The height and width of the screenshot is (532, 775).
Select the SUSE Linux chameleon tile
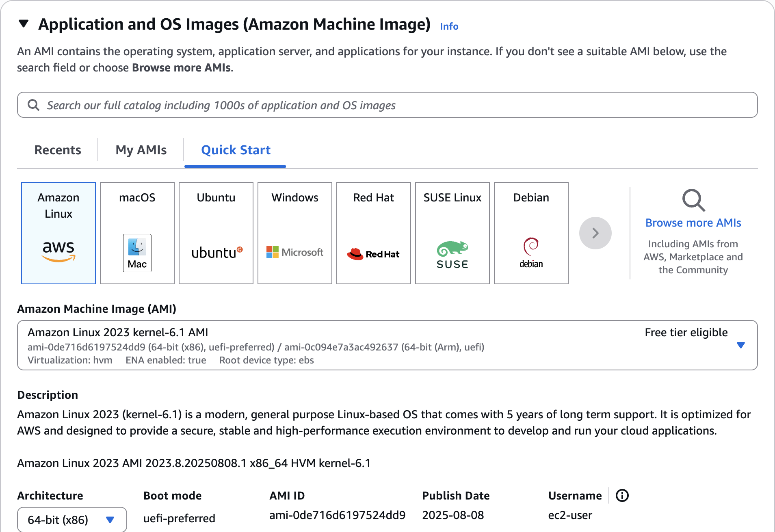(x=452, y=233)
